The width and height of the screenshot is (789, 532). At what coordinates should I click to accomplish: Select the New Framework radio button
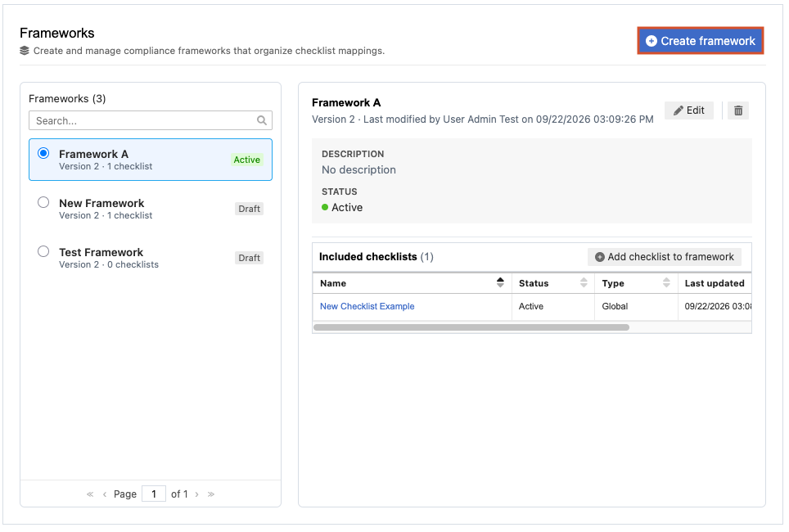click(x=43, y=202)
